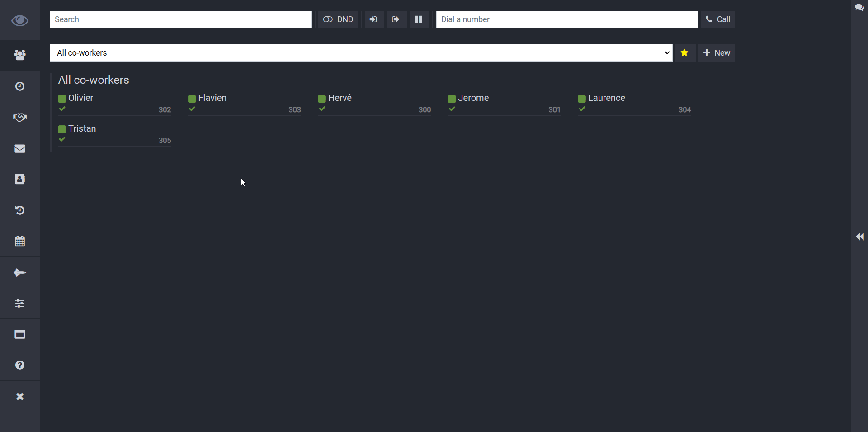Focus the Dial a number field
The height and width of the screenshot is (432, 868).
tap(567, 19)
